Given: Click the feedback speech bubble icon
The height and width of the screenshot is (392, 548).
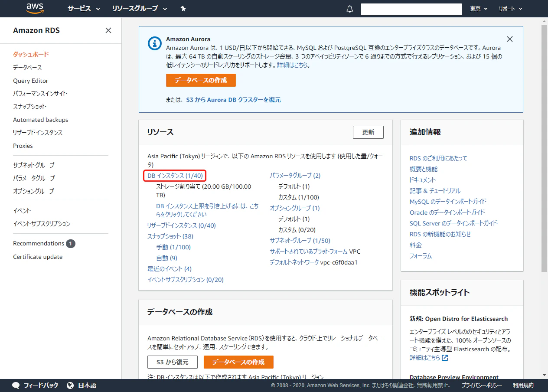Looking at the screenshot, I should click(16, 385).
